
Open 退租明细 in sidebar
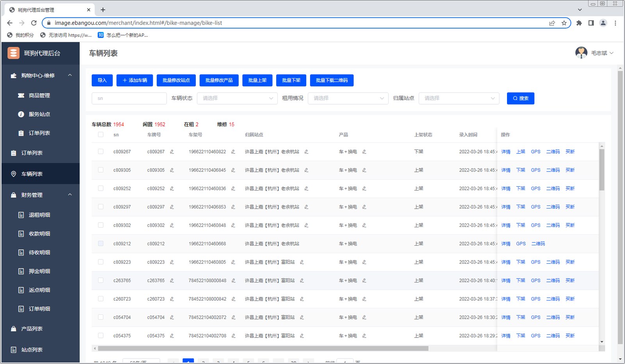tap(39, 215)
